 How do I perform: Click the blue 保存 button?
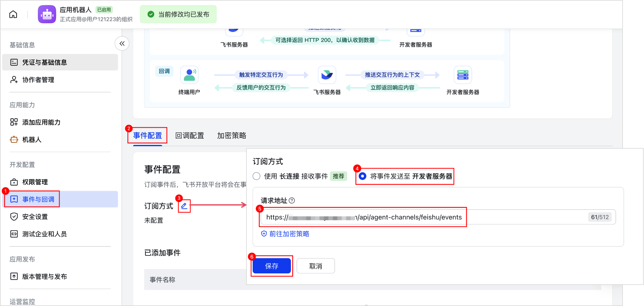(272, 266)
